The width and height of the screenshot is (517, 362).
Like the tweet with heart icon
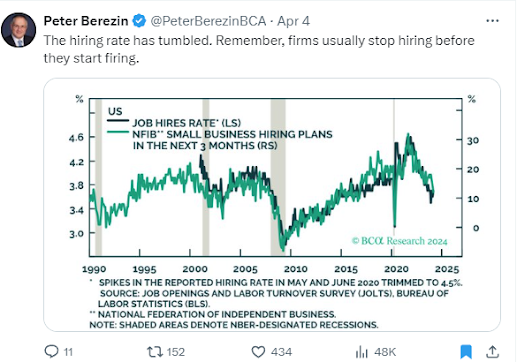tap(258, 352)
